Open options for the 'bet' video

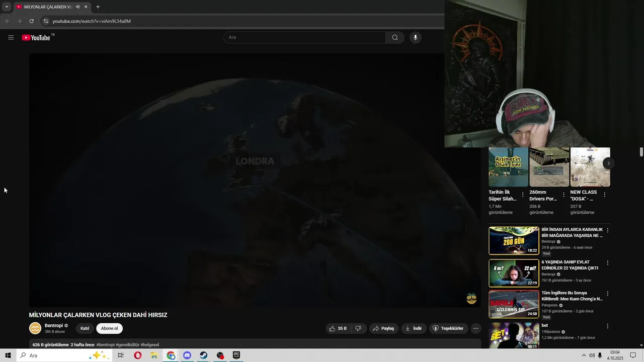coord(607,326)
